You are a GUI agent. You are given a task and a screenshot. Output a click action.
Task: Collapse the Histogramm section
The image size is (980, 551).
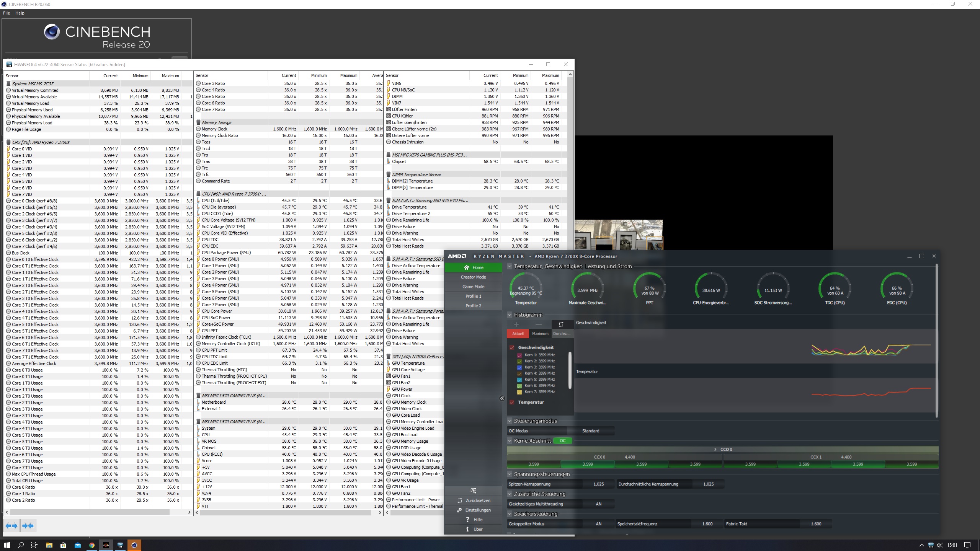510,315
